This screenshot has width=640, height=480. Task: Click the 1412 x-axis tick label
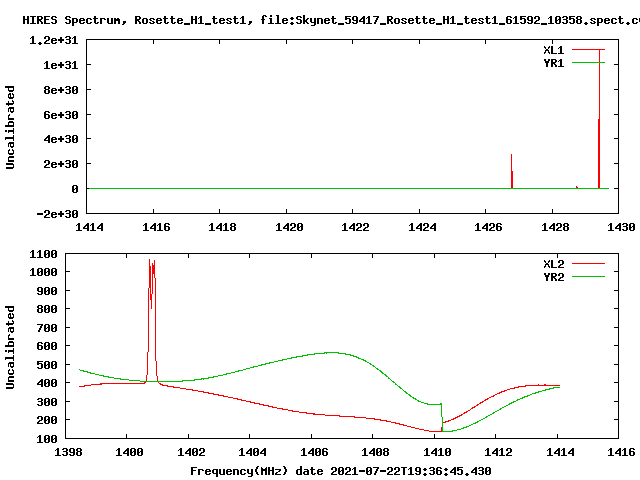[x=498, y=452]
